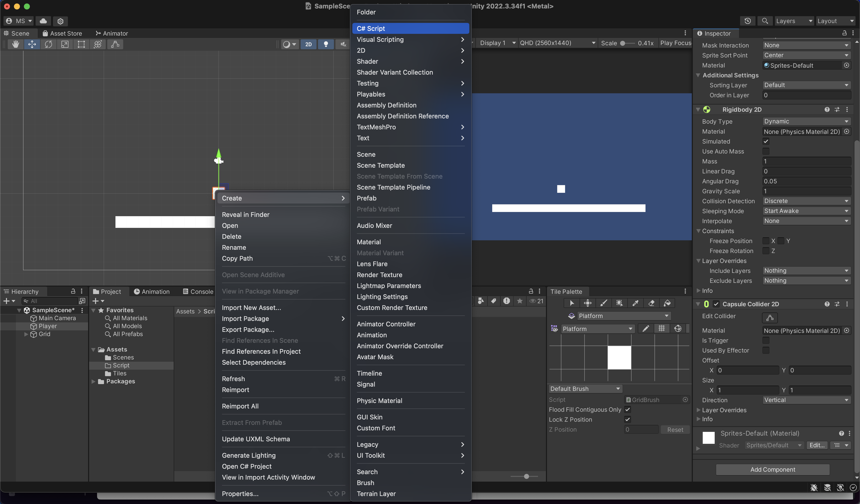Open Undo History from top toolbar
Viewport: 860px width, 504px height.
[747, 21]
